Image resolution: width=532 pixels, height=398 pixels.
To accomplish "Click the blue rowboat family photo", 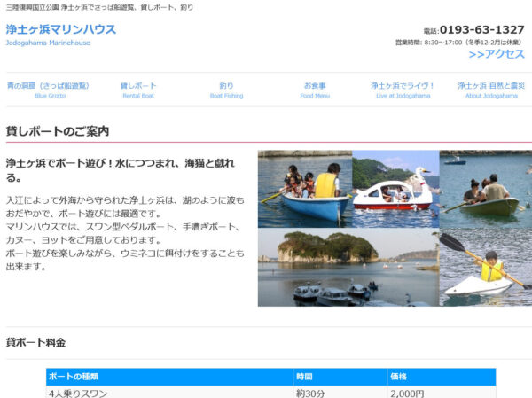I will coord(305,189).
